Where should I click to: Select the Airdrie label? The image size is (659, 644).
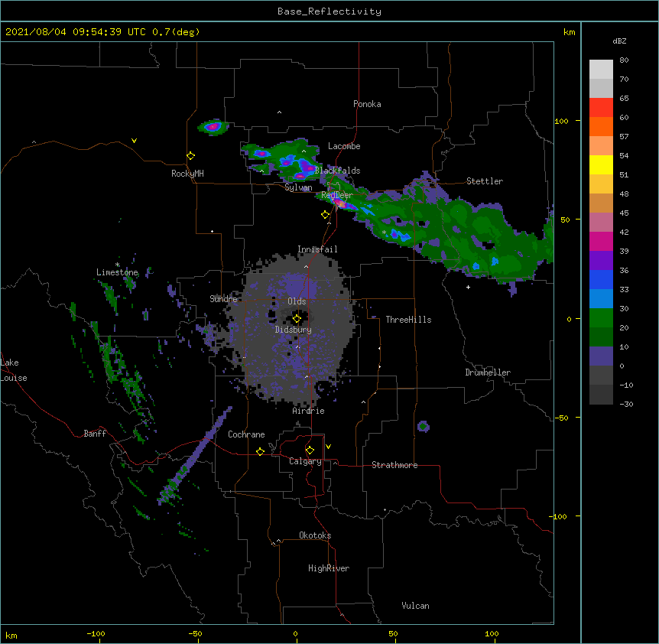coord(309,411)
